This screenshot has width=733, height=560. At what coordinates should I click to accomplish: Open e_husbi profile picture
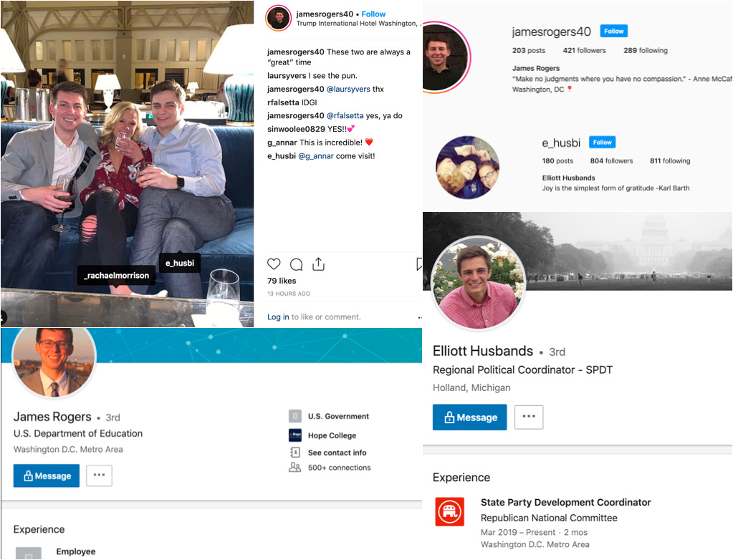467,167
